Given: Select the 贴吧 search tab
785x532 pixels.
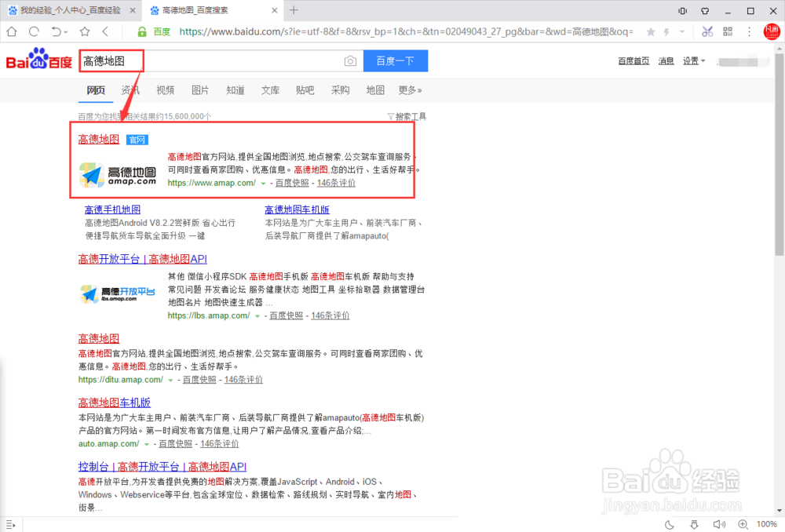Looking at the screenshot, I should tap(305, 90).
